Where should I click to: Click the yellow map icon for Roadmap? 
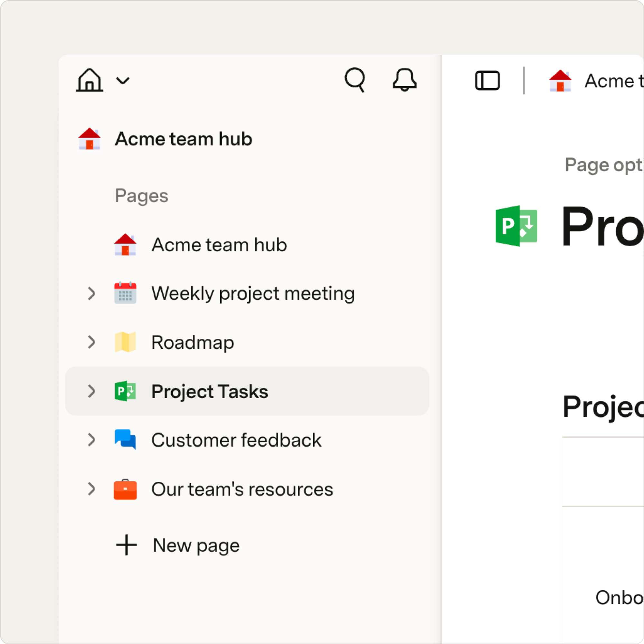tap(125, 342)
